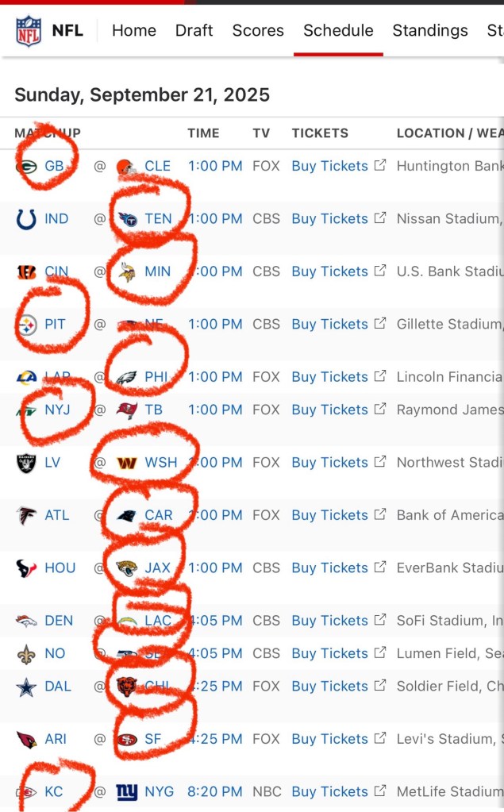Buy Tickets for KC at NYG game
Viewport: 504px width, 812px height.
[330, 791]
